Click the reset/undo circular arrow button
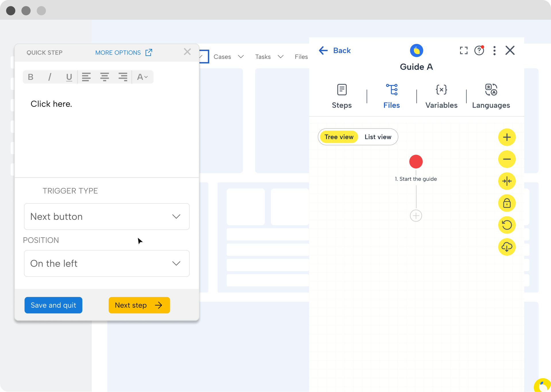 click(x=507, y=225)
